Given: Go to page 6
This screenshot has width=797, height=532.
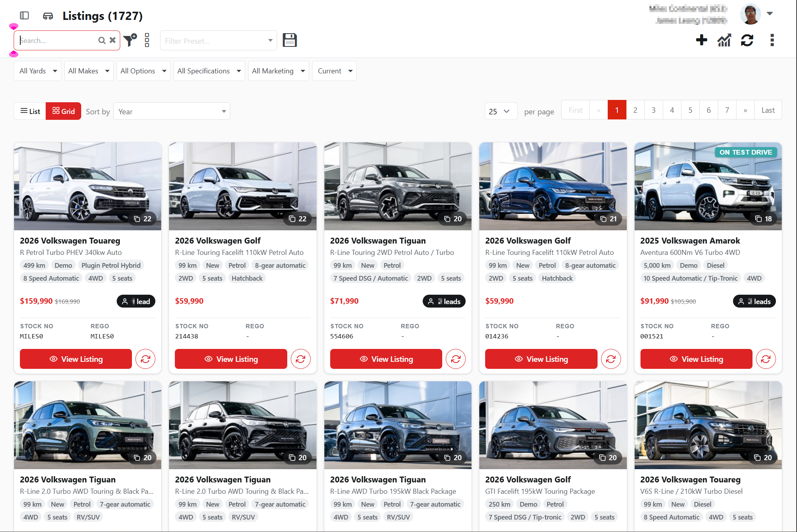Looking at the screenshot, I should point(709,110).
